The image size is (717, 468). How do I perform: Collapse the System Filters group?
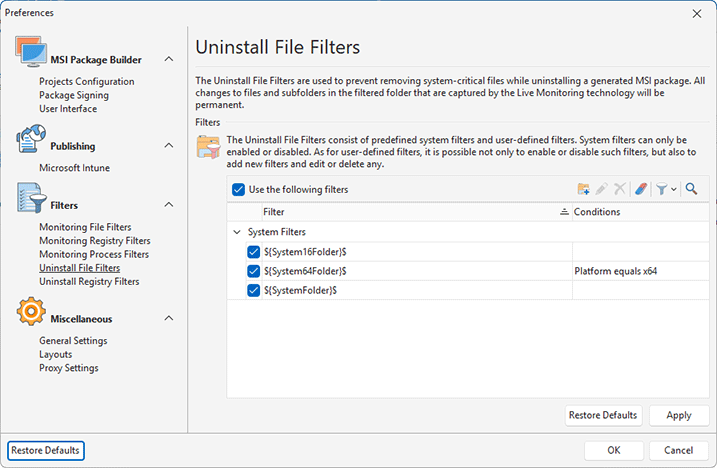pos(237,232)
